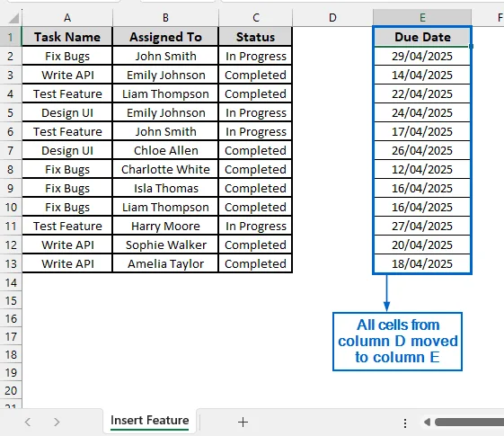The height and width of the screenshot is (436, 504).
Task: Select Fix Bugs cell in row 2
Action: (x=67, y=56)
